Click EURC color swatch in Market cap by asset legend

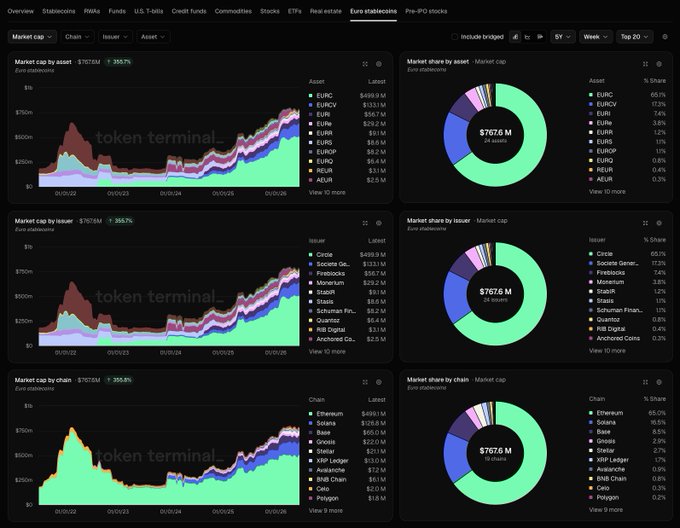[x=311, y=96]
